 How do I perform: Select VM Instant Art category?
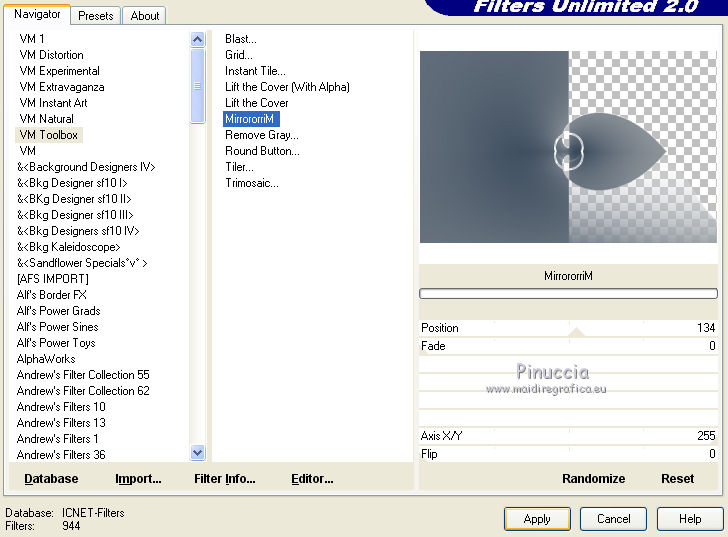point(53,103)
